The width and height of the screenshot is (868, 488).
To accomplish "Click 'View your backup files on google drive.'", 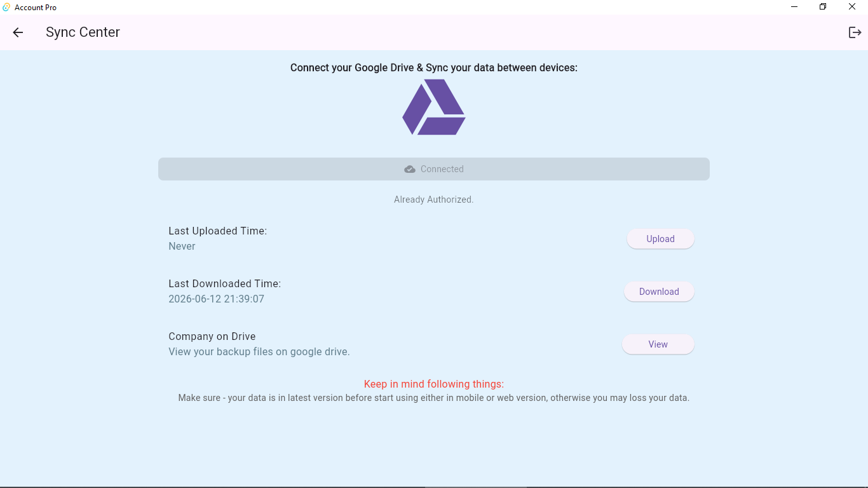I will point(259,352).
